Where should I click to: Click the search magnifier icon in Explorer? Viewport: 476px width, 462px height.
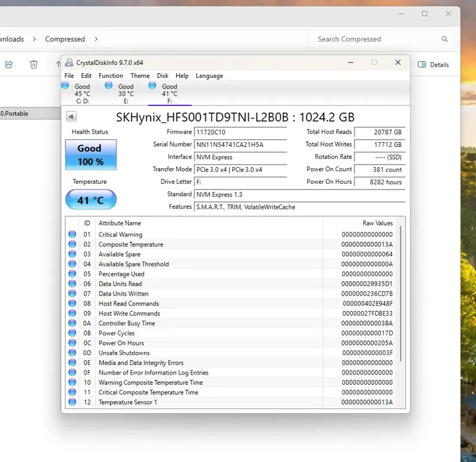[x=444, y=39]
